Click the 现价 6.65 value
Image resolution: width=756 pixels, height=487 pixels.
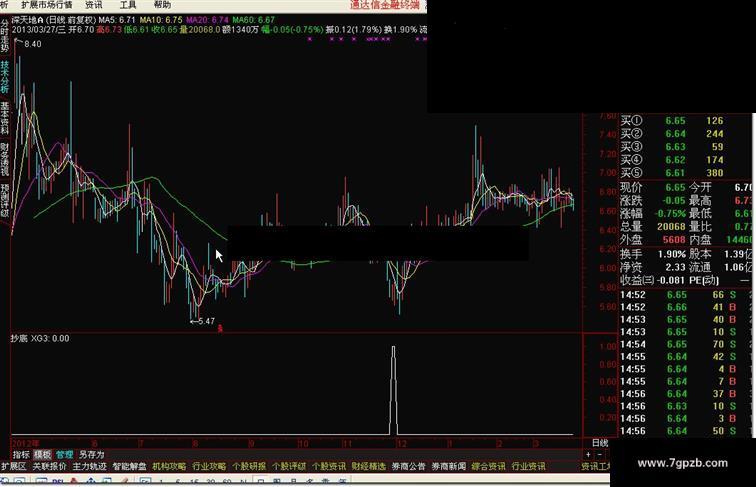pyautogui.click(x=675, y=187)
